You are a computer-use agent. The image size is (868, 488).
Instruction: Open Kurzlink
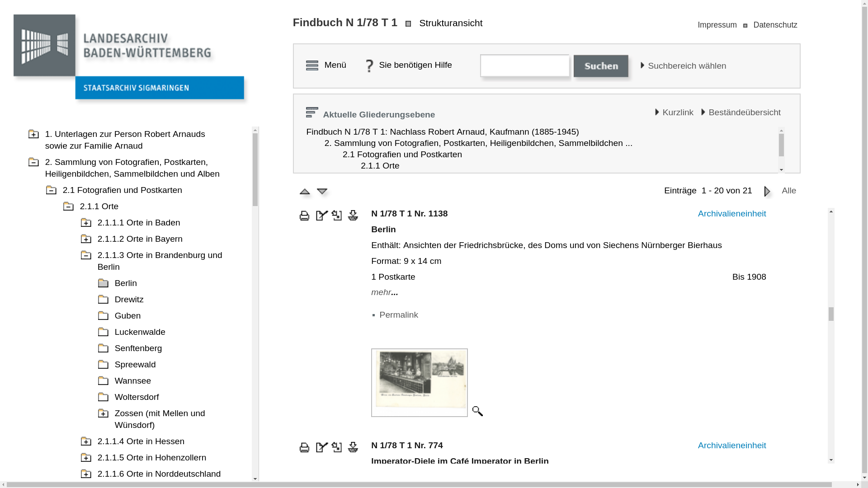coord(678,113)
